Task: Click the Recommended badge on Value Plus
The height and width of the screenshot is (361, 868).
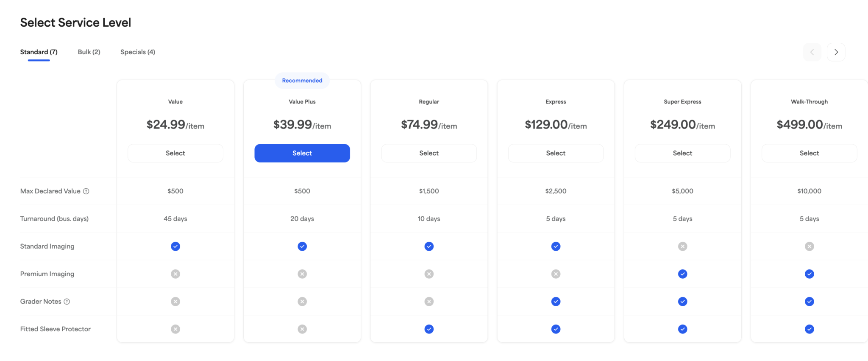Action: click(302, 81)
